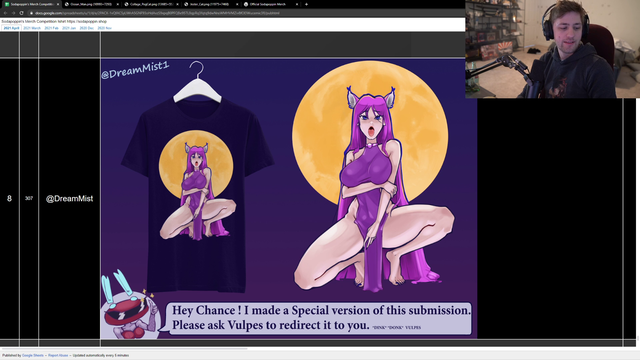Click the rank cell showing 8
Image resolution: width=640 pixels, height=360 pixels.
tap(9, 198)
